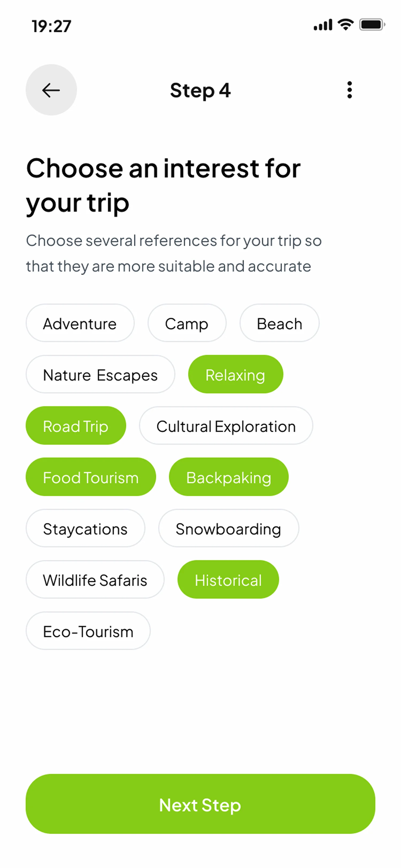401x868 pixels.
Task: Tap the Wi-Fi status icon
Action: point(345,25)
